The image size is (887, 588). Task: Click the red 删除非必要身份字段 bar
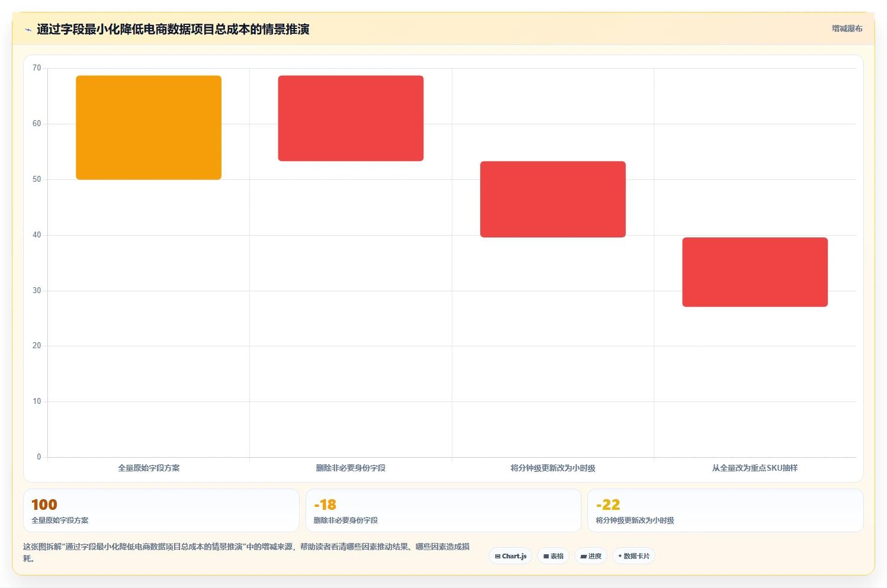(x=351, y=118)
